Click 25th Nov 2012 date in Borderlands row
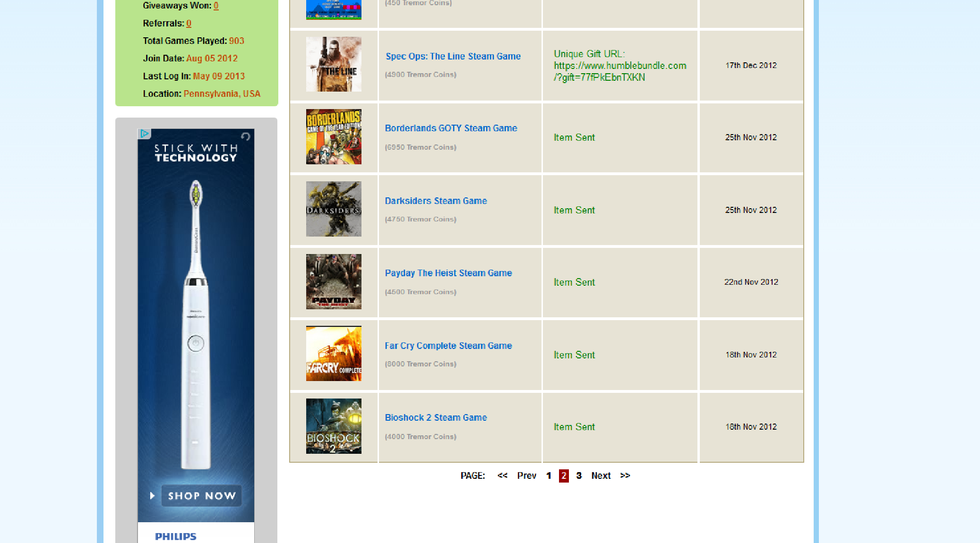 [x=751, y=137]
